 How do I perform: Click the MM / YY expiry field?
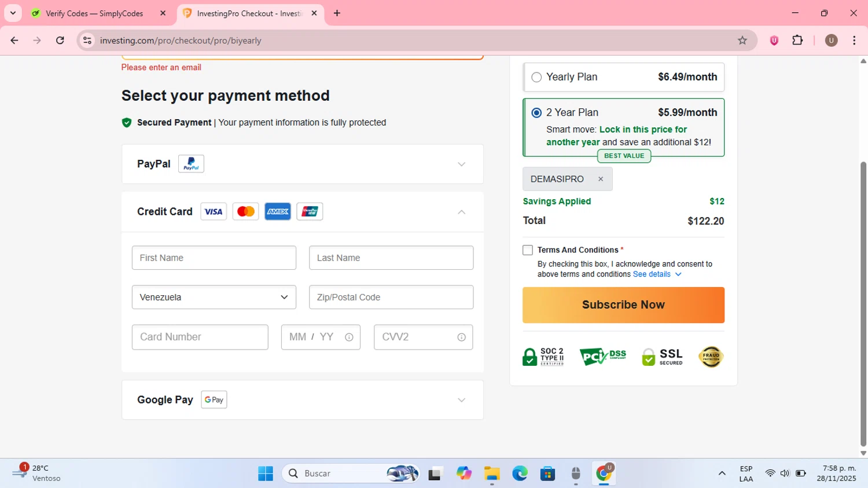[x=321, y=337]
